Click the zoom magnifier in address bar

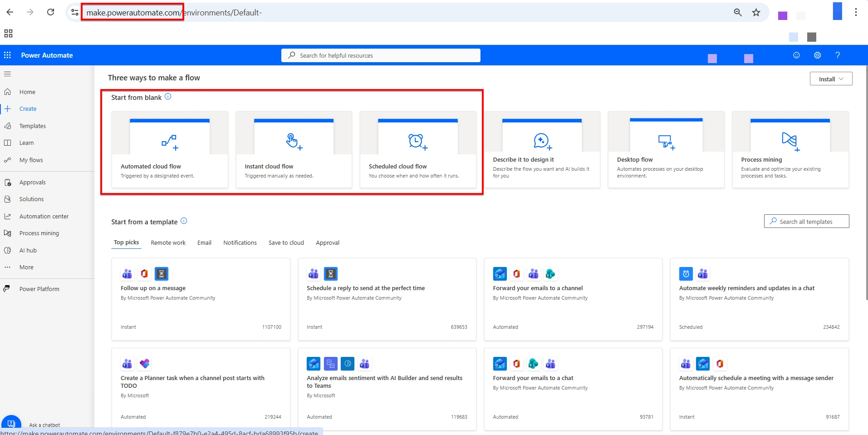click(x=738, y=13)
